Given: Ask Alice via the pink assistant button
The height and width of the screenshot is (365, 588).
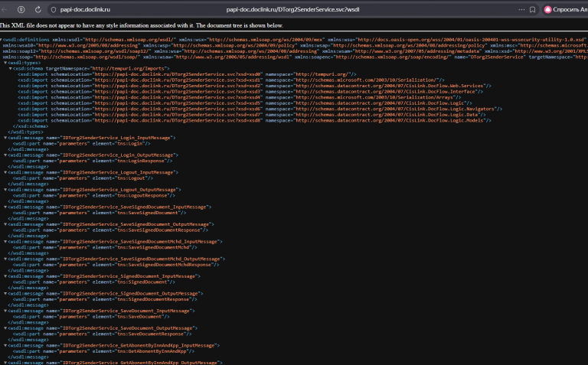Looking at the screenshot, I should coord(566,10).
